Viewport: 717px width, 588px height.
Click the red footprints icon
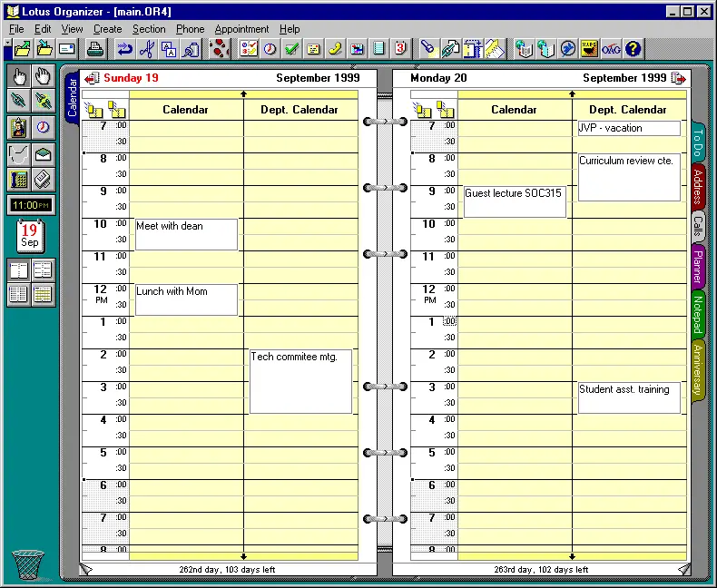pos(220,49)
